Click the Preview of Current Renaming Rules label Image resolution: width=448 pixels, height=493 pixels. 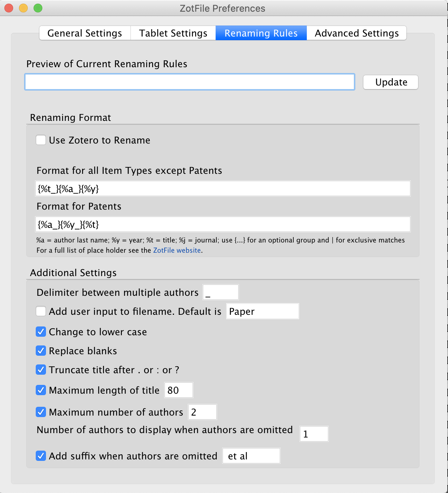[x=107, y=64]
